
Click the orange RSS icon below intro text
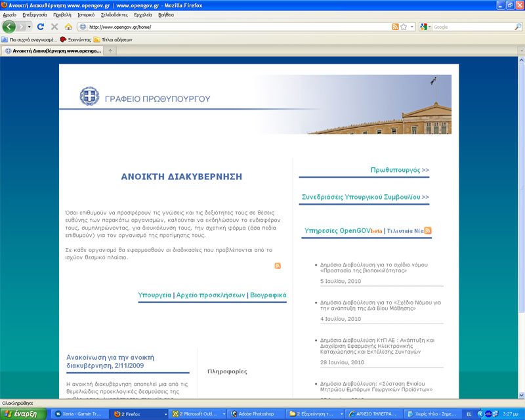[278, 265]
